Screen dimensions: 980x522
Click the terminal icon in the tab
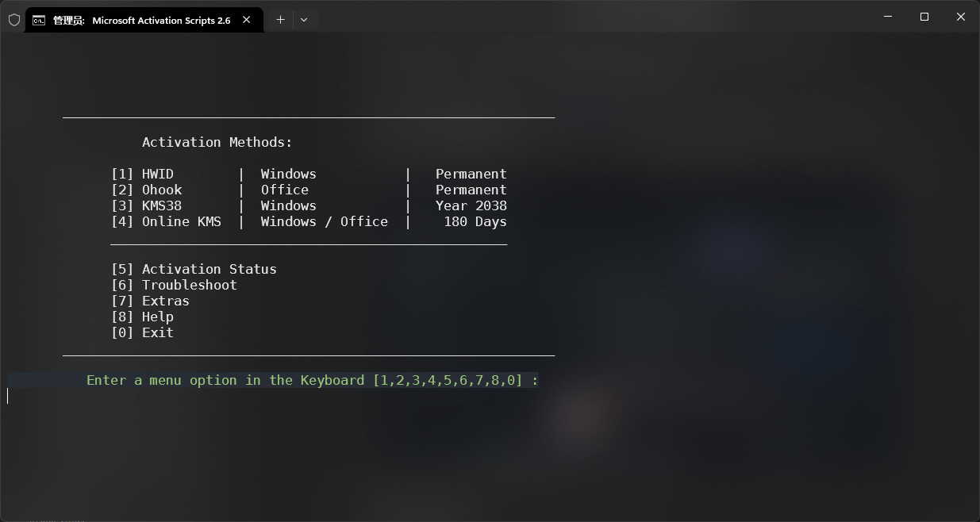[38, 21]
